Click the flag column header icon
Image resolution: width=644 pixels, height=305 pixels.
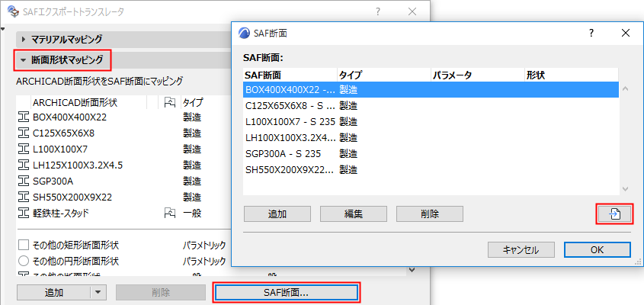(168, 102)
